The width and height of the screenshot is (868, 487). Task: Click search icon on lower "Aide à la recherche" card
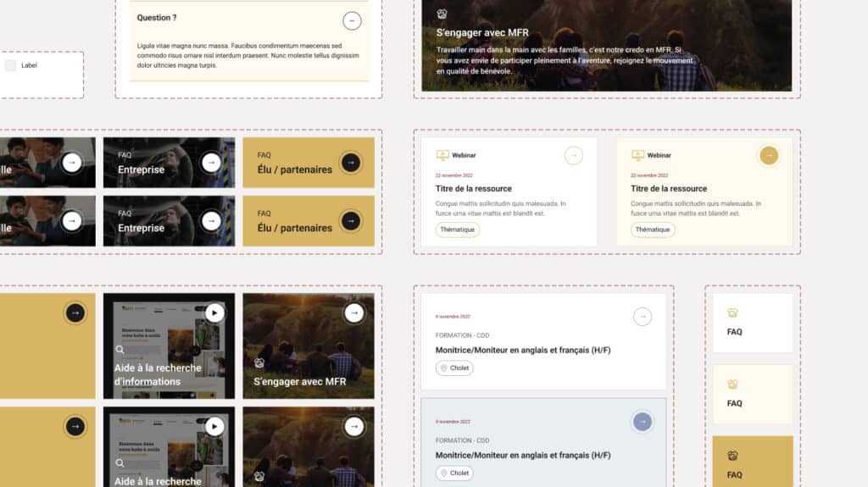120,463
